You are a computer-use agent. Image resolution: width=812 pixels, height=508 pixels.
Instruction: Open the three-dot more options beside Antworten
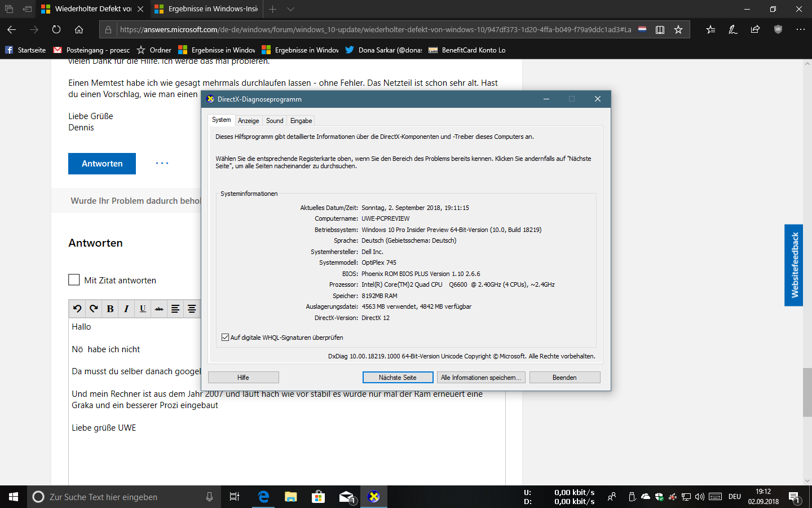coord(162,163)
